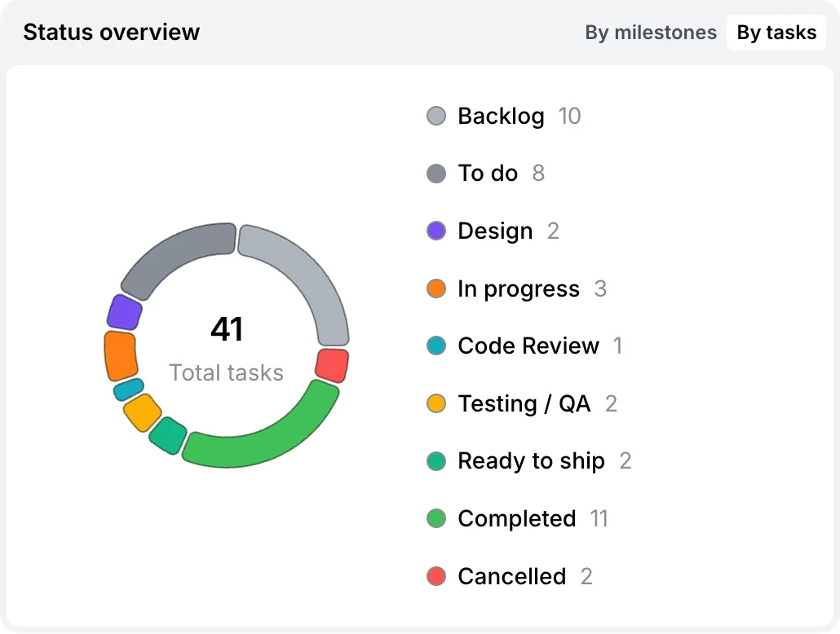840x634 pixels.
Task: Select the Completed legend label
Action: 517,519
